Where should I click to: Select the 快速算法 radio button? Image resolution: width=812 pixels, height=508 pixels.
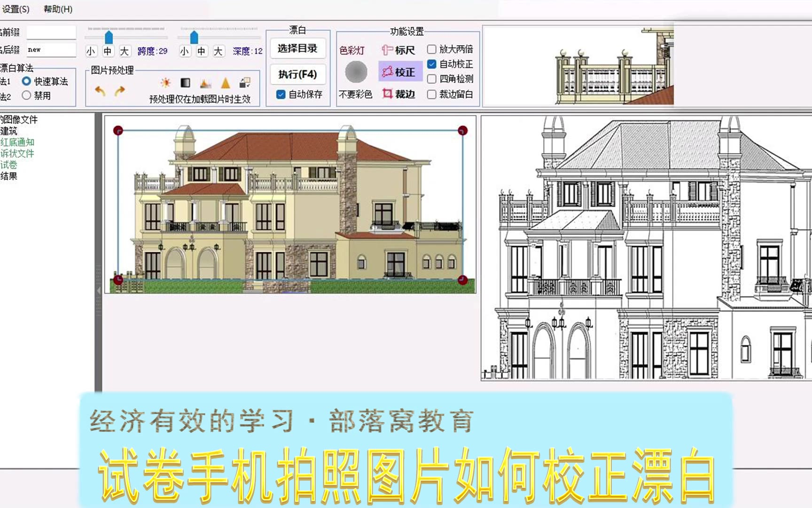pyautogui.click(x=26, y=81)
